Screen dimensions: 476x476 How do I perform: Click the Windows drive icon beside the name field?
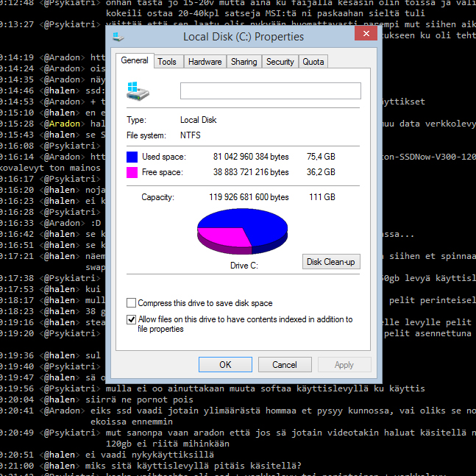coord(138,90)
